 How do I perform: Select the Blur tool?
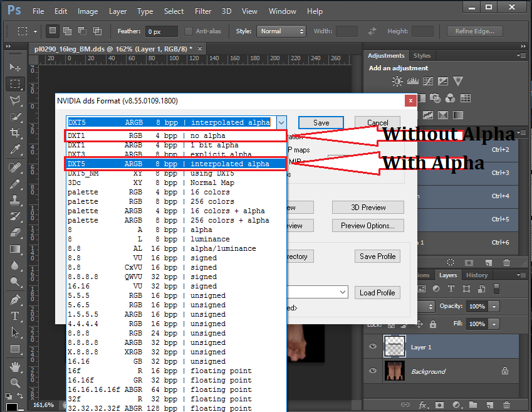pos(15,265)
